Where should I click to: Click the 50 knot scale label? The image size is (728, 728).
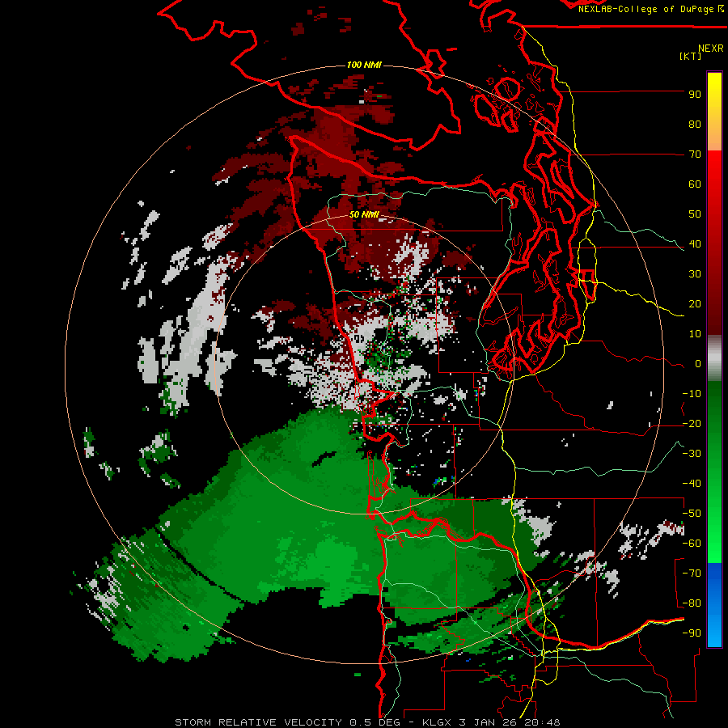(695, 214)
